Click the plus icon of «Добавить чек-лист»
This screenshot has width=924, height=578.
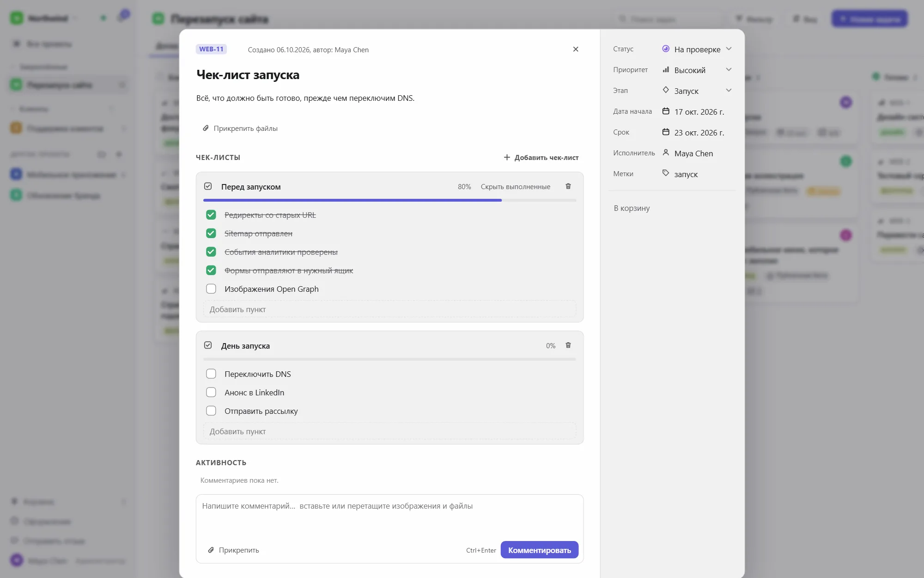[x=507, y=157]
